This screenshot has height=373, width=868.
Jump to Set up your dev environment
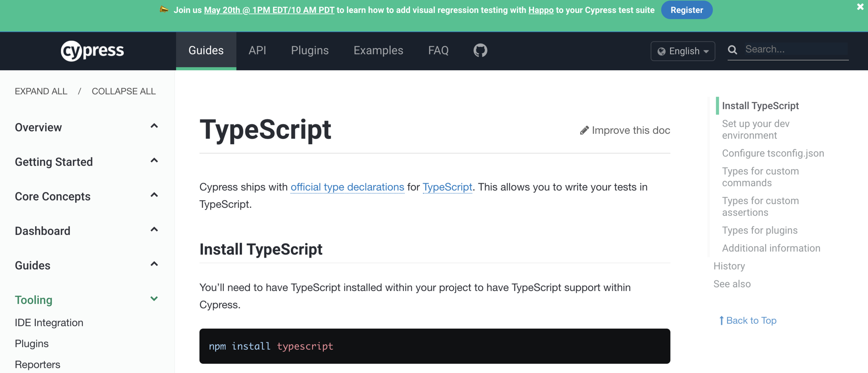pos(756,129)
